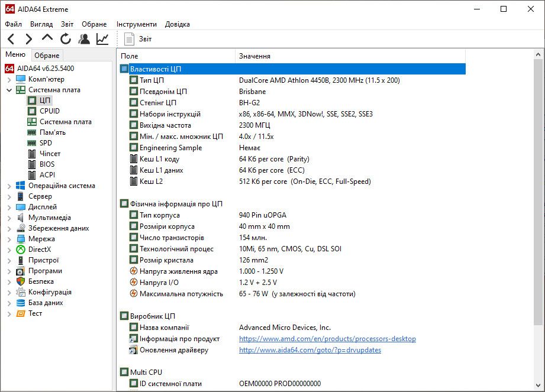The width and height of the screenshot is (545, 392).
Task: Open the Звіт menu
Action: click(67, 24)
